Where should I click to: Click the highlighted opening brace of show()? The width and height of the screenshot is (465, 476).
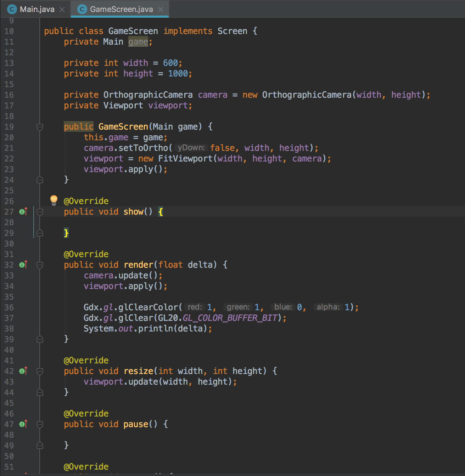(x=161, y=212)
